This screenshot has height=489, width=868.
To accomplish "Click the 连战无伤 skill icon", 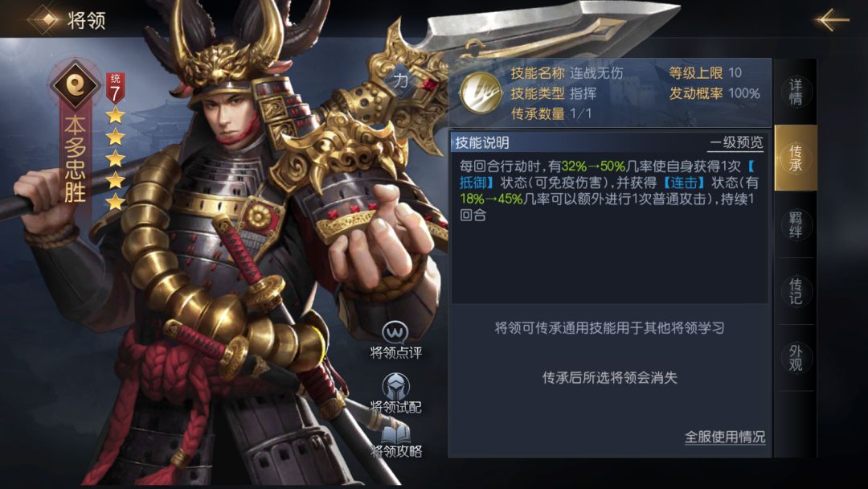I will coord(480,92).
